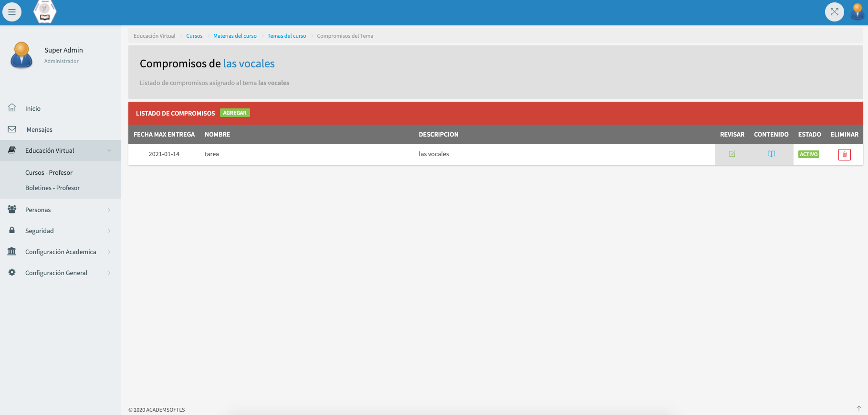868x415 pixels.
Task: Click the school logo in header
Action: click(45, 12)
